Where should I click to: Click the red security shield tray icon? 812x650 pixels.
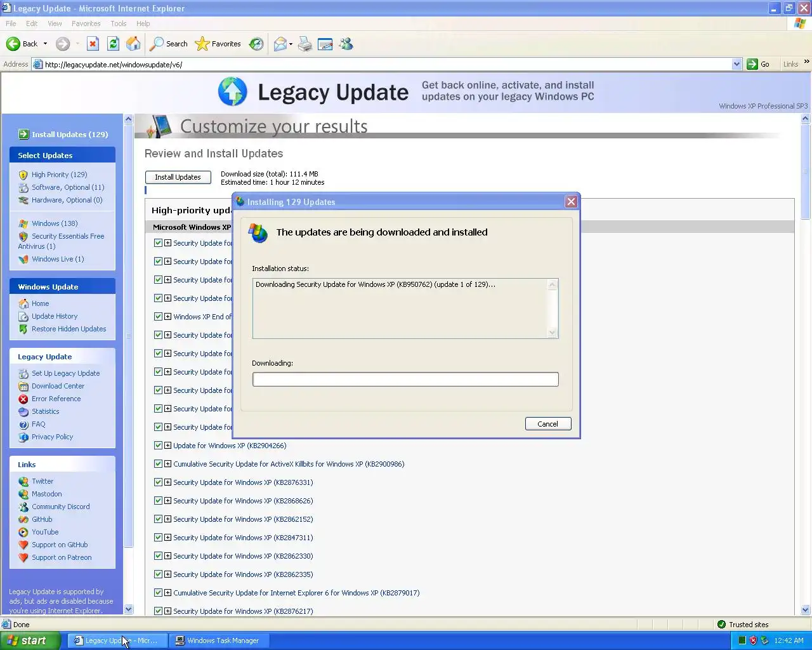tap(753, 640)
